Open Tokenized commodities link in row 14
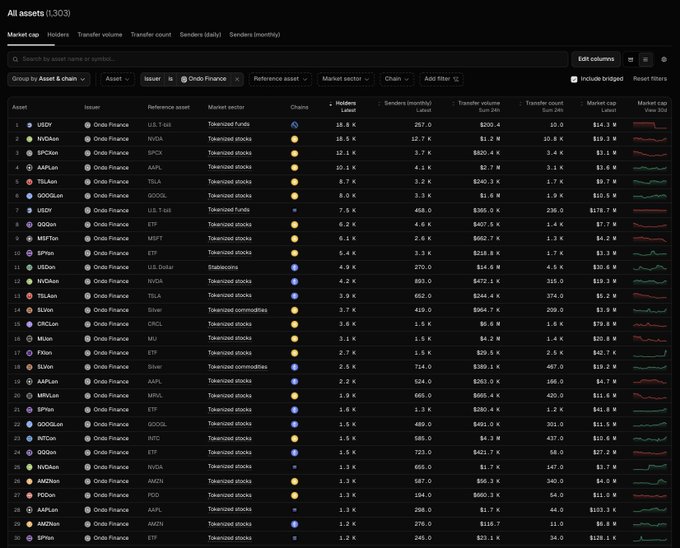680x548 pixels. pyautogui.click(x=238, y=310)
